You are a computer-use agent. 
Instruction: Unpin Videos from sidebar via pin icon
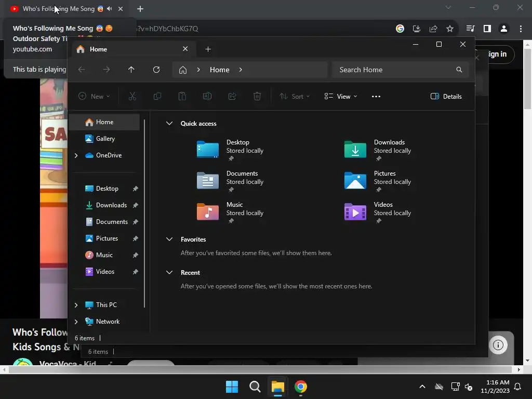[136, 272]
